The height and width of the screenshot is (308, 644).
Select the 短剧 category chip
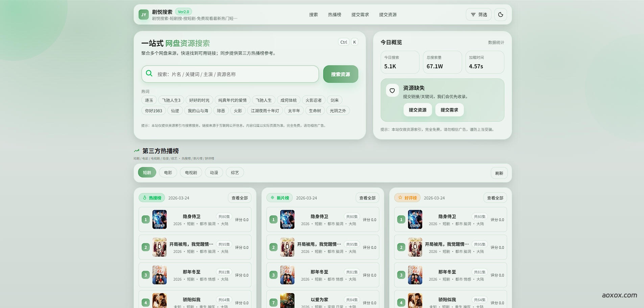pos(147,172)
